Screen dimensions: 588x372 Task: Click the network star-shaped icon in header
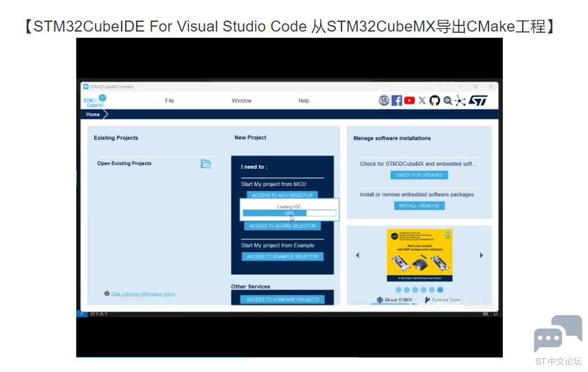pos(460,100)
